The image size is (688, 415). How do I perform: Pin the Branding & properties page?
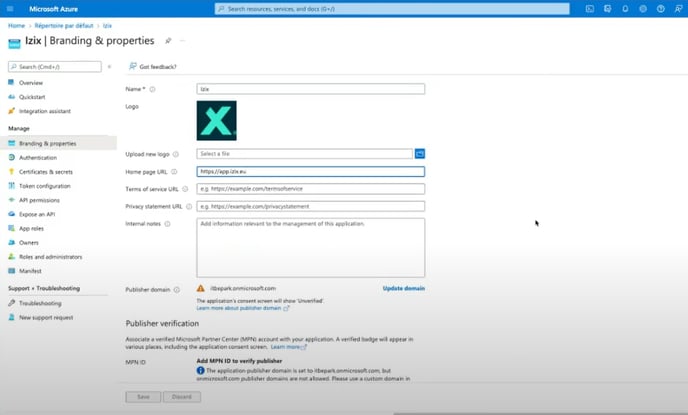pyautogui.click(x=168, y=41)
